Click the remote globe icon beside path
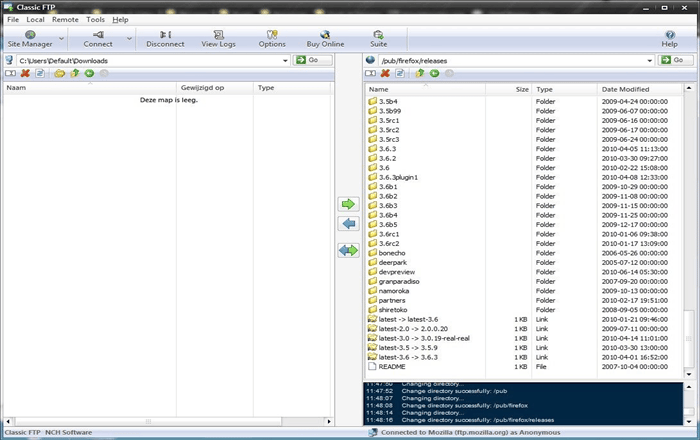700x440 pixels. [370, 60]
